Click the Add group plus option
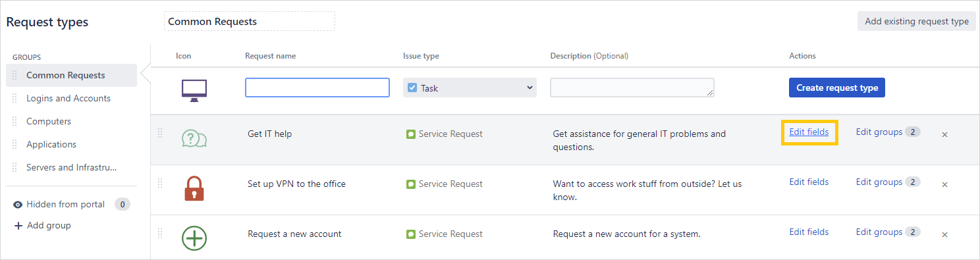This screenshot has width=980, height=260. click(x=42, y=225)
